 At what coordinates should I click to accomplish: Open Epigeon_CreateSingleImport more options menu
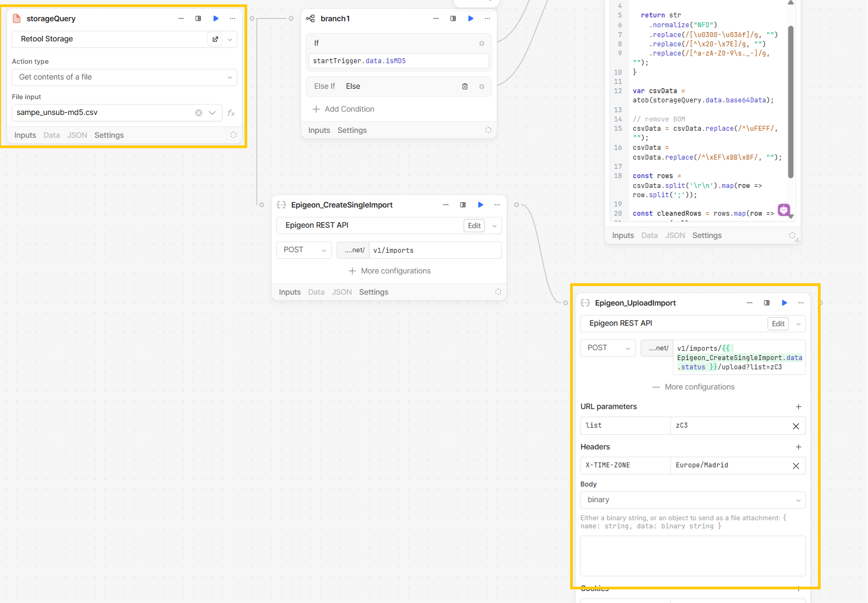[497, 205]
